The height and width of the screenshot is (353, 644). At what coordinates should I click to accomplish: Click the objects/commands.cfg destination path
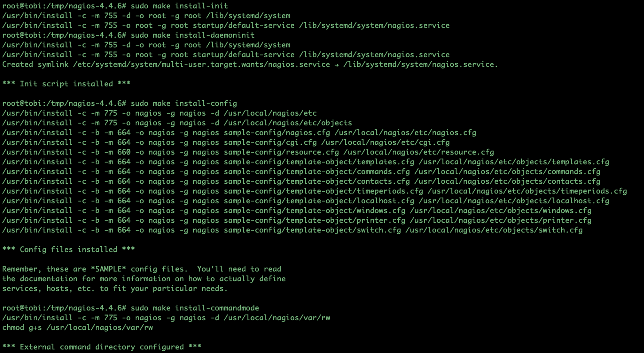point(507,171)
